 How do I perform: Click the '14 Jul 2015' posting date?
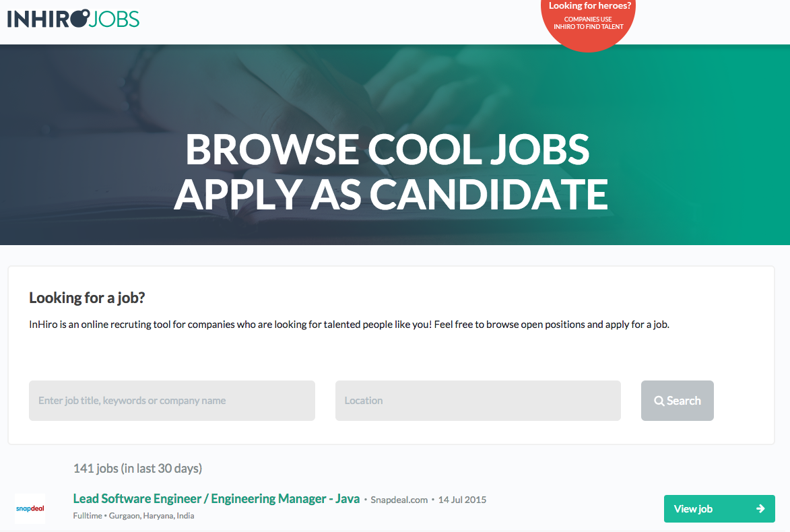pyautogui.click(x=462, y=500)
